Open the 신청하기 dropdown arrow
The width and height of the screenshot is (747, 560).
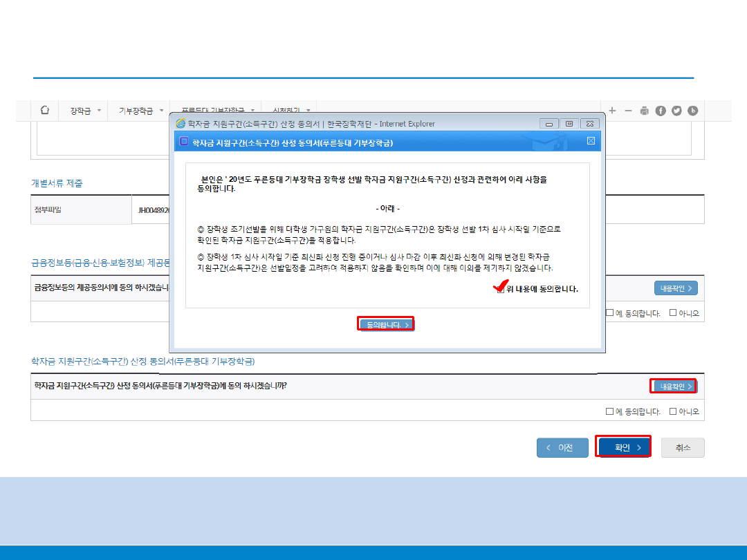(308, 111)
